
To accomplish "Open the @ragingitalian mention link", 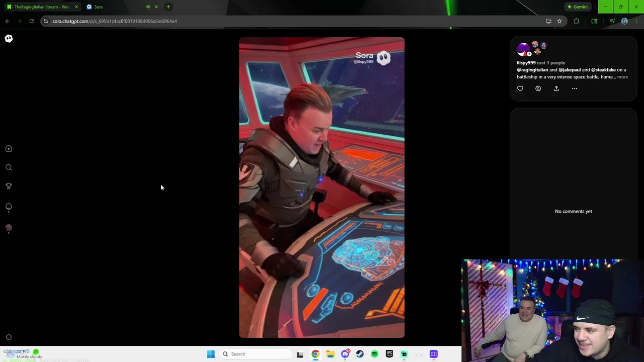I will [532, 70].
